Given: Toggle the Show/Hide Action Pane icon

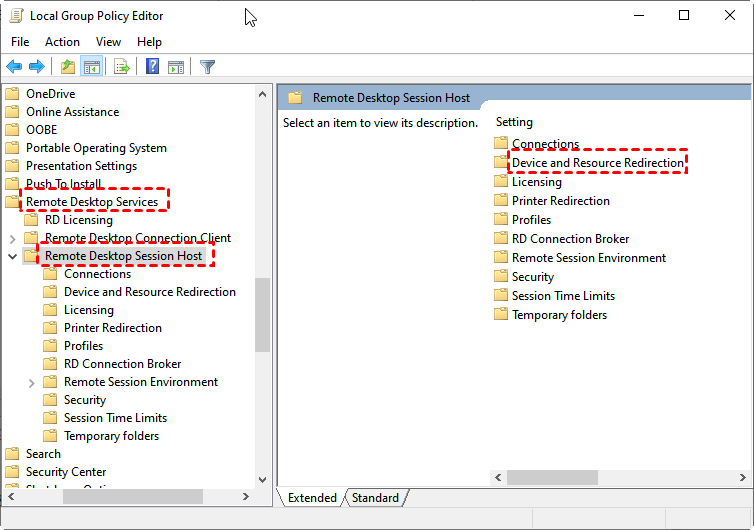Looking at the screenshot, I should [176, 66].
